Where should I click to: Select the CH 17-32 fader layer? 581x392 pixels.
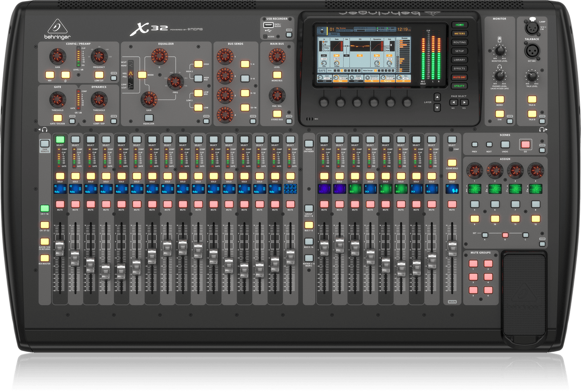[x=45, y=225]
